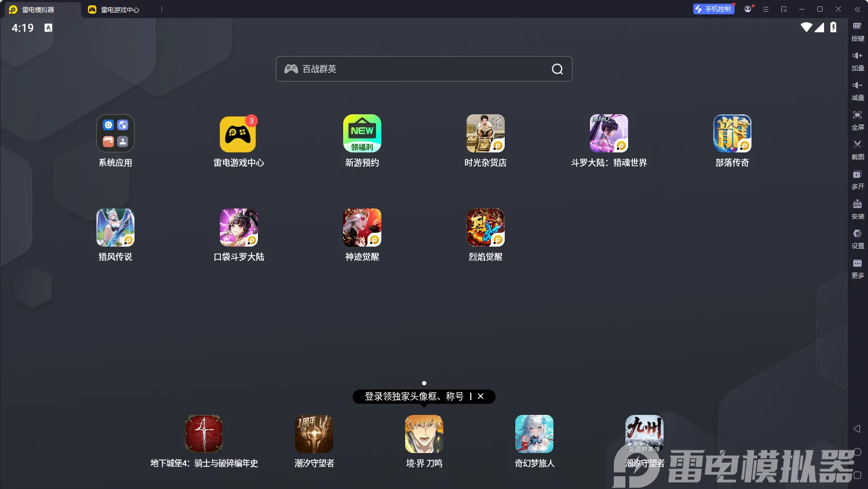The image size is (868, 489).
Task: Show 更多 sidebar tools
Action: pyautogui.click(x=857, y=268)
